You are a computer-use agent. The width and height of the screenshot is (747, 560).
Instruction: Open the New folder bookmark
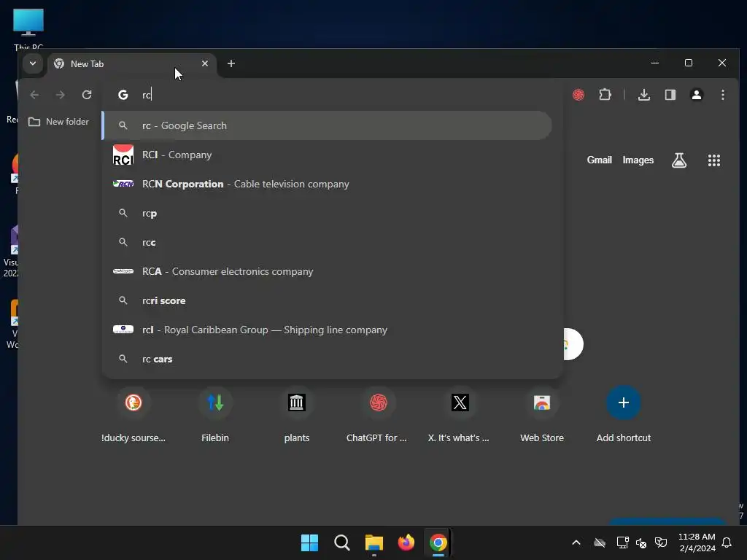[x=58, y=122]
